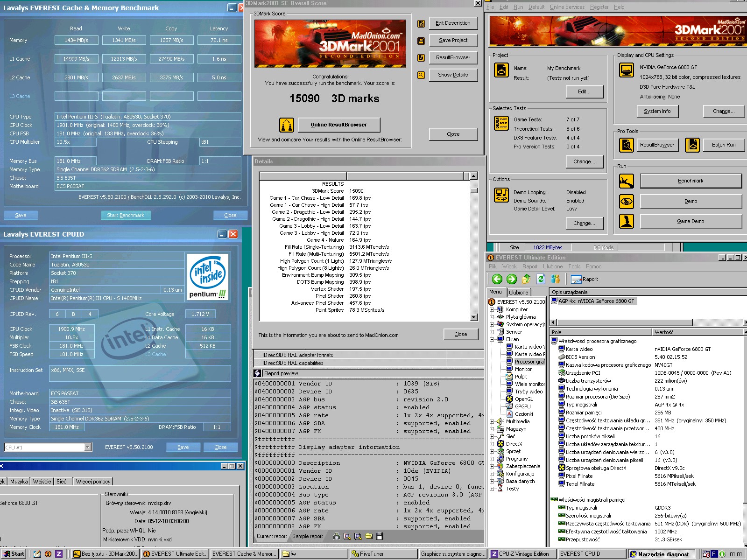Click the Display and CPU Settings monitor icon
The image size is (747, 560).
tap(626, 70)
